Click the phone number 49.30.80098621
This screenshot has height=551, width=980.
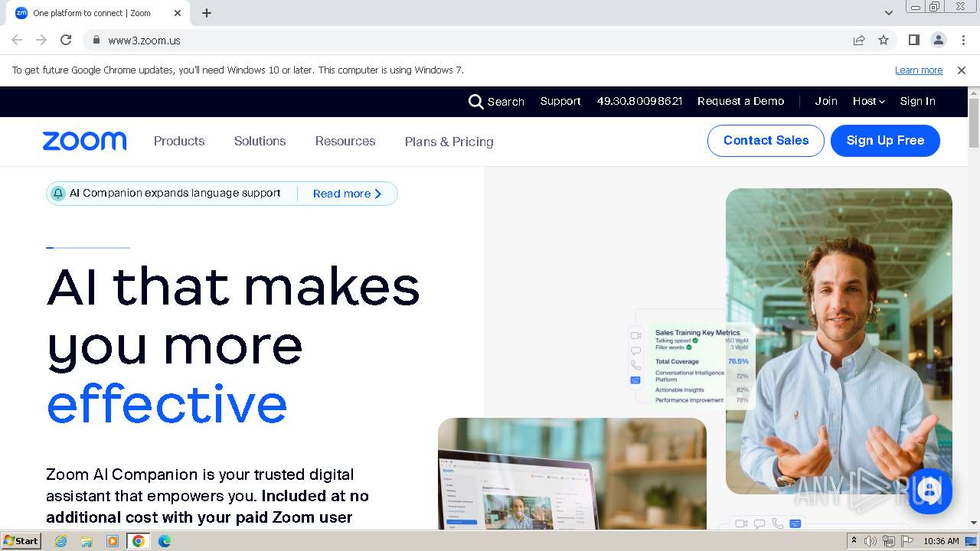[639, 101]
